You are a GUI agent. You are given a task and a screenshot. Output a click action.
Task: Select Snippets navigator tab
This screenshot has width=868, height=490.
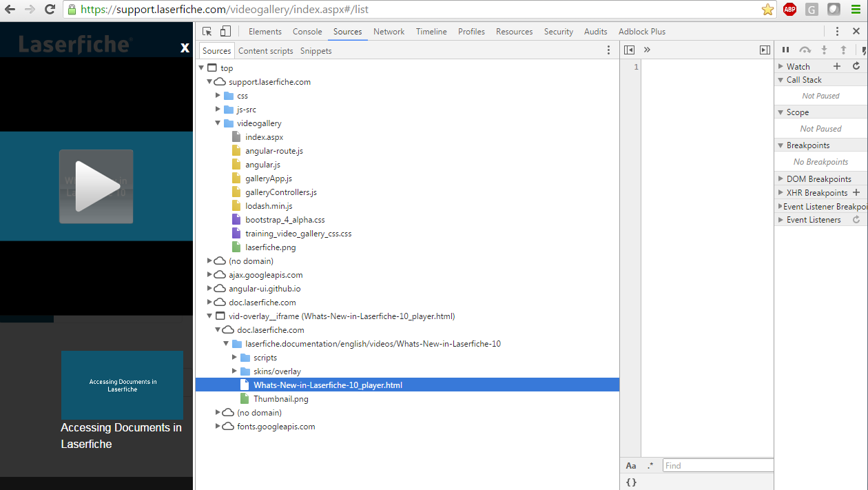point(316,50)
